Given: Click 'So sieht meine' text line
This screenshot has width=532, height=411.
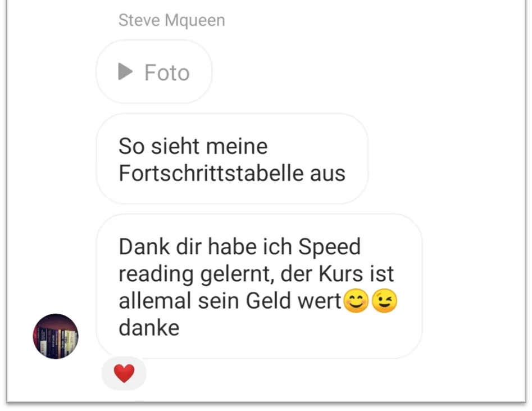Looking at the screenshot, I should point(193,146).
